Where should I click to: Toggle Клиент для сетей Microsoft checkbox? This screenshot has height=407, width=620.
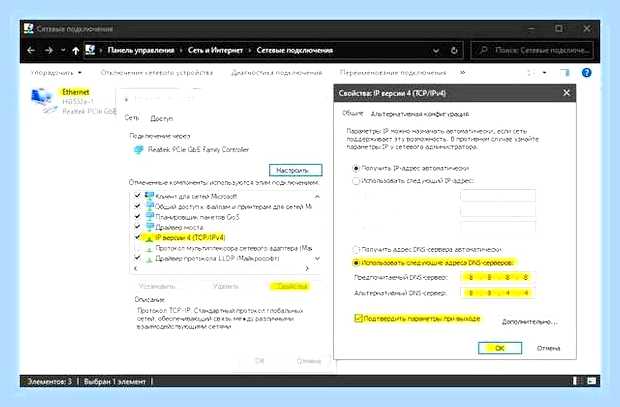tap(137, 195)
